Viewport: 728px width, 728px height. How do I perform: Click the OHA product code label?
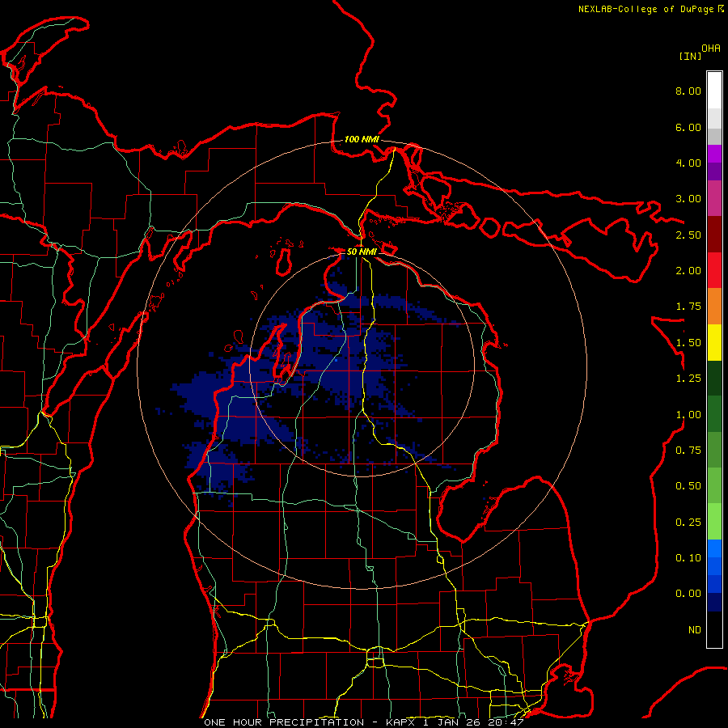(711, 49)
